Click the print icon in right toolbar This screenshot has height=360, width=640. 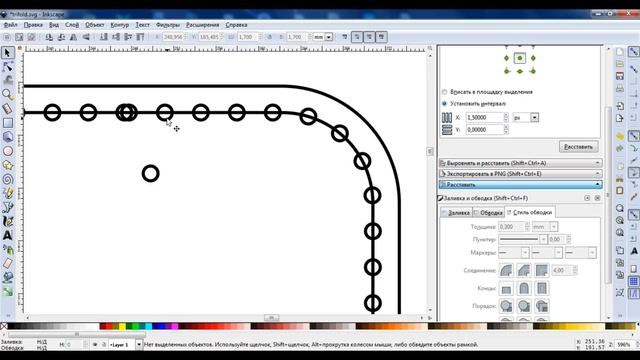click(x=620, y=88)
